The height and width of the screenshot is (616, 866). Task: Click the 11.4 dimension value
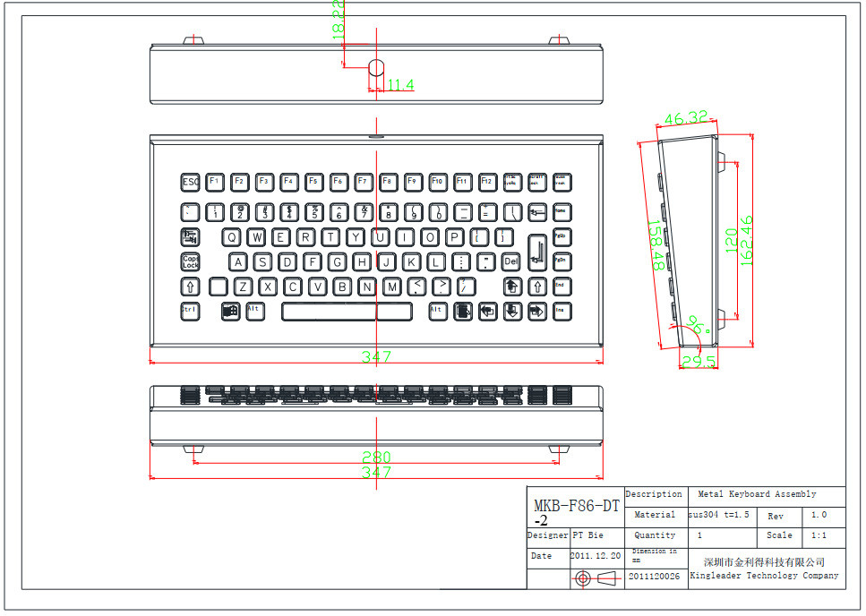coord(401,84)
